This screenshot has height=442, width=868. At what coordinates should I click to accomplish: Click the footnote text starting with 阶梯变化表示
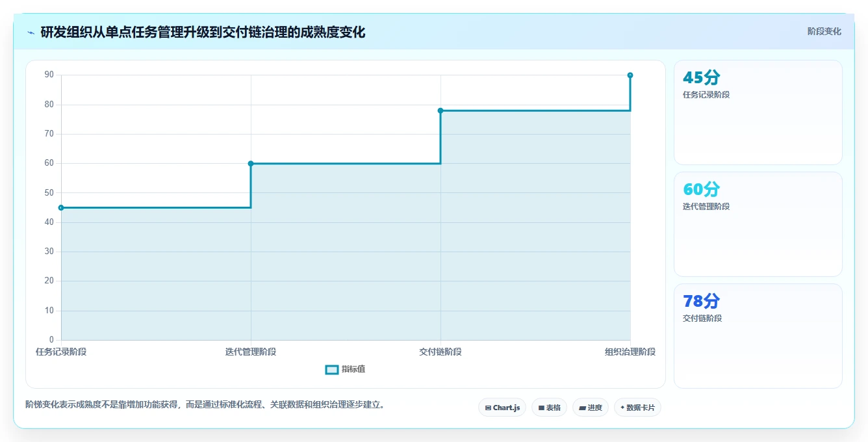[x=207, y=404]
